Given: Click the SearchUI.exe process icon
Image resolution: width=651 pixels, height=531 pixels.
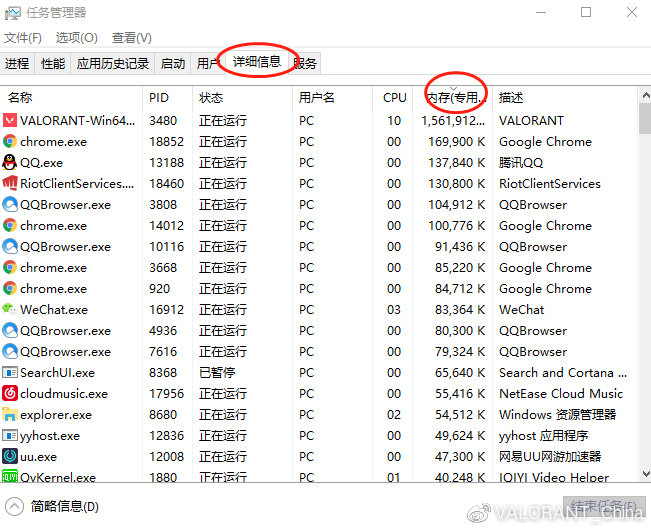Looking at the screenshot, I should (10, 372).
